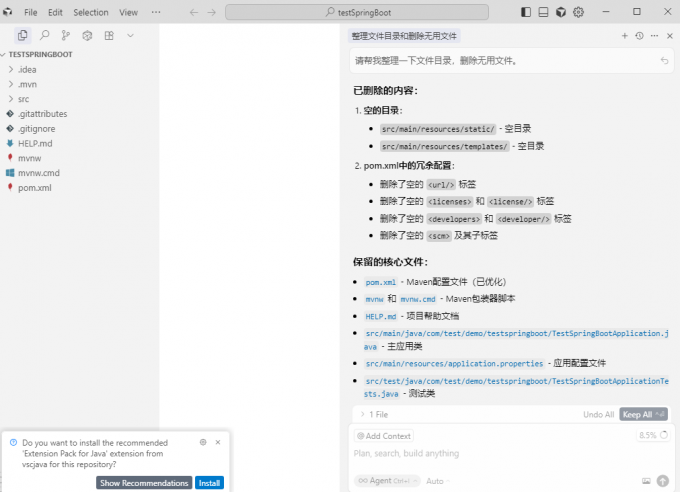The height and width of the screenshot is (492, 680).
Task: Open pom.xml in the file explorer
Action: tap(34, 187)
